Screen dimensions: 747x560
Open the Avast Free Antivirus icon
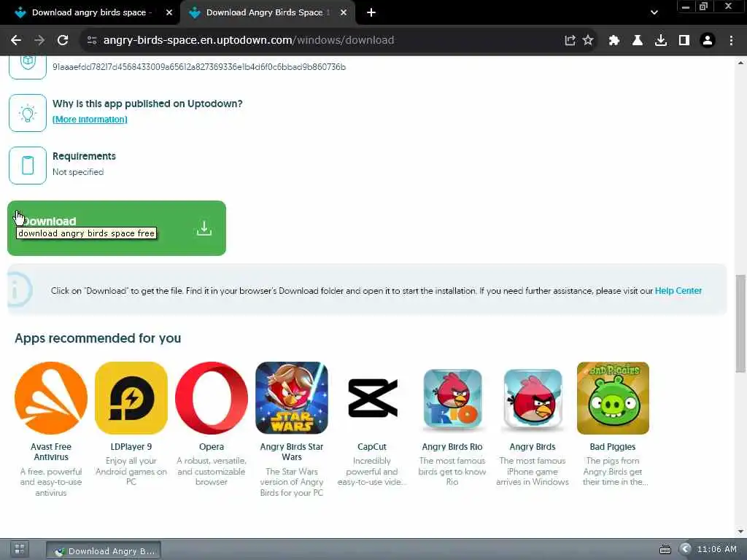(x=51, y=398)
